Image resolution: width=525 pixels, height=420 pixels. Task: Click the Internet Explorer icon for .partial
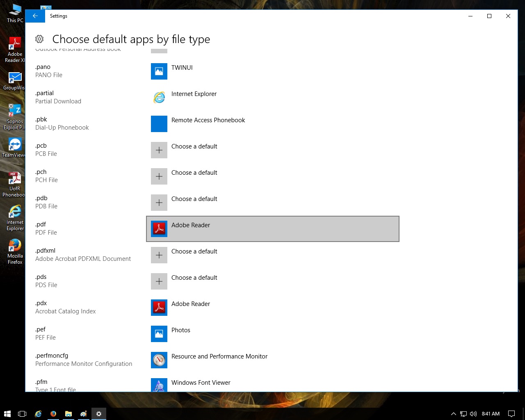point(159,98)
